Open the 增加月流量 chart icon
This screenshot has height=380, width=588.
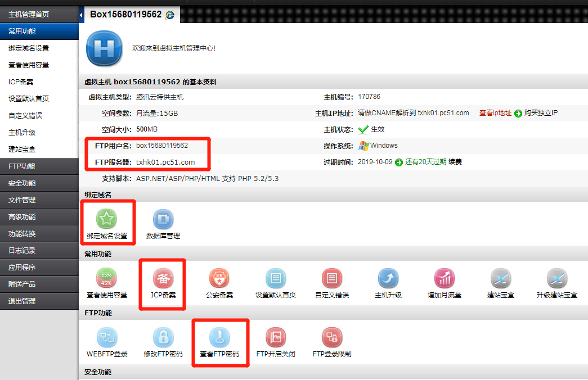[445, 278]
